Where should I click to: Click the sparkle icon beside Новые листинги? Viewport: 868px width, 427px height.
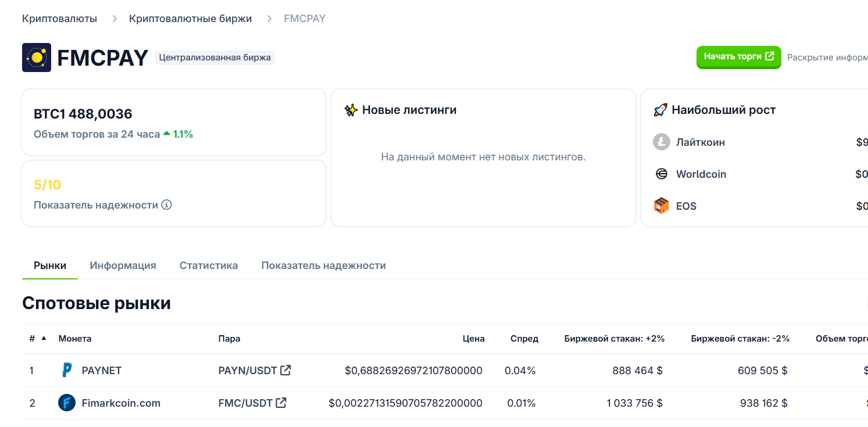pos(351,110)
